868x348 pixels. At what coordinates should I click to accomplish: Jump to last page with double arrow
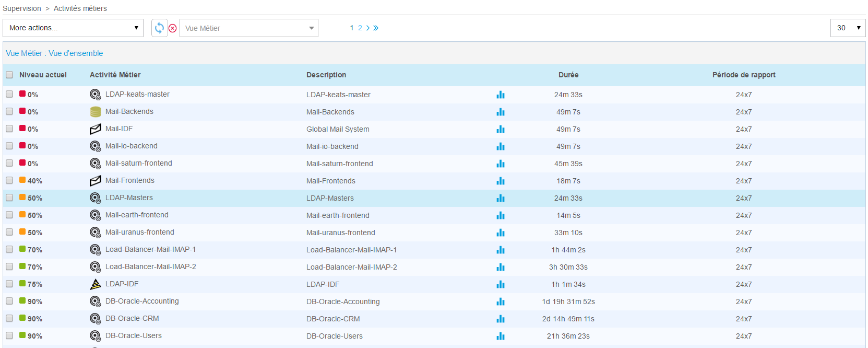coord(376,28)
